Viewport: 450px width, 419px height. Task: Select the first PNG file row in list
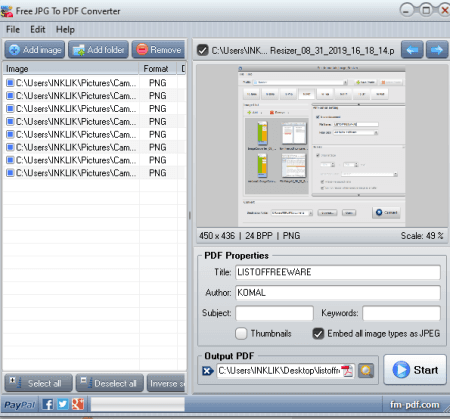pos(95,83)
